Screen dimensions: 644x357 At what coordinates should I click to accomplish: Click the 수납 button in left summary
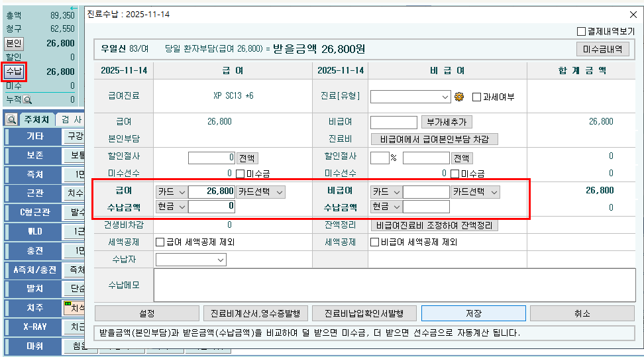(14, 72)
